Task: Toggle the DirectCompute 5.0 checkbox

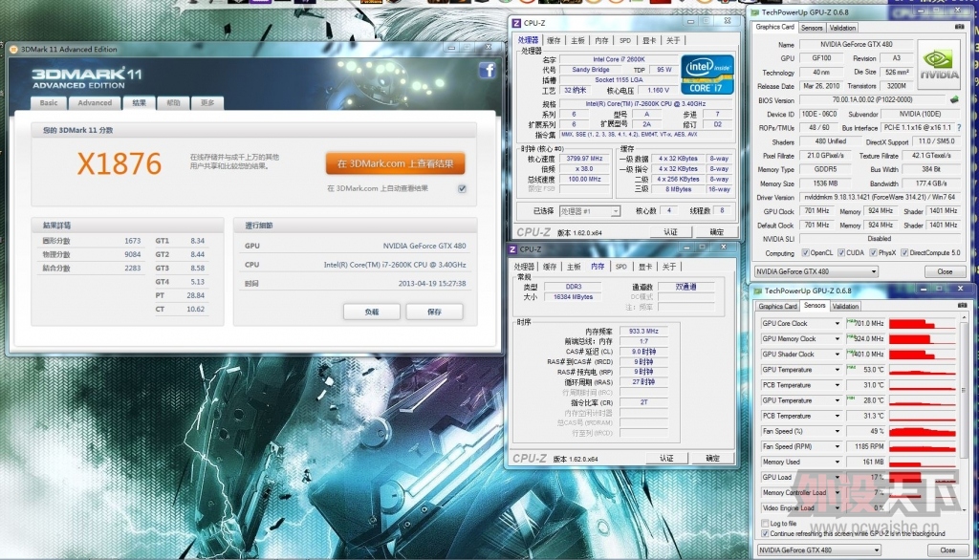Action: coord(904,253)
